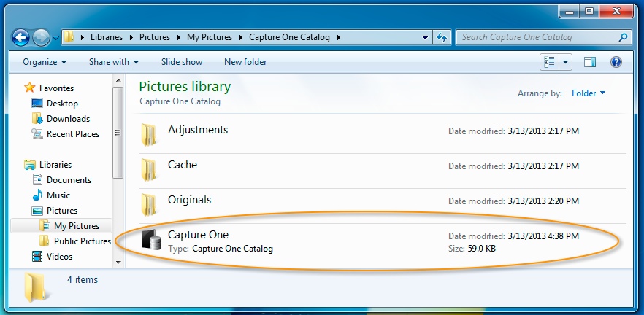Select My Pictures in the sidebar
This screenshot has height=315, width=644.
coord(77,225)
